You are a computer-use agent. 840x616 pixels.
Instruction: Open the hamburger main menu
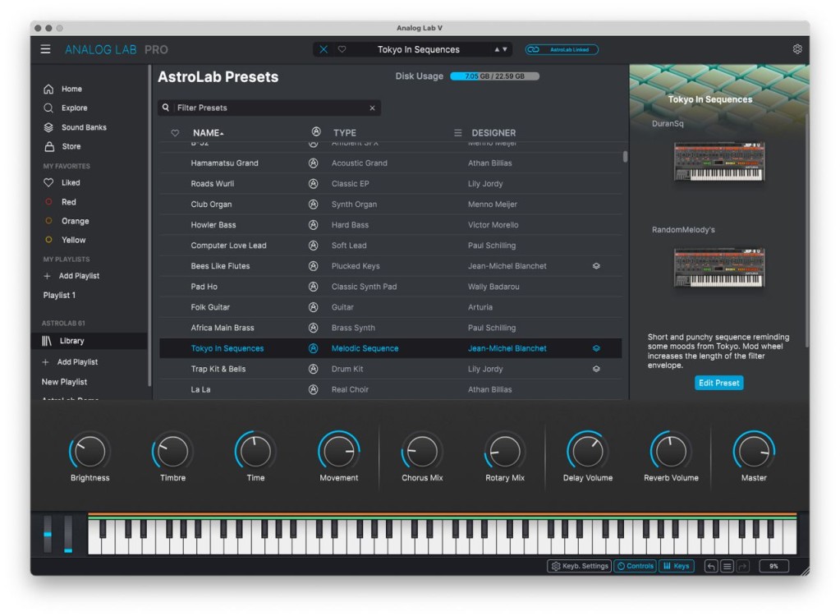pyautogui.click(x=45, y=49)
